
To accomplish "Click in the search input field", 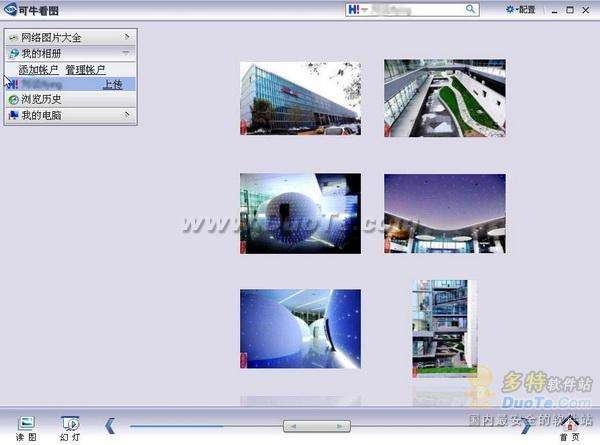I will click(x=420, y=9).
